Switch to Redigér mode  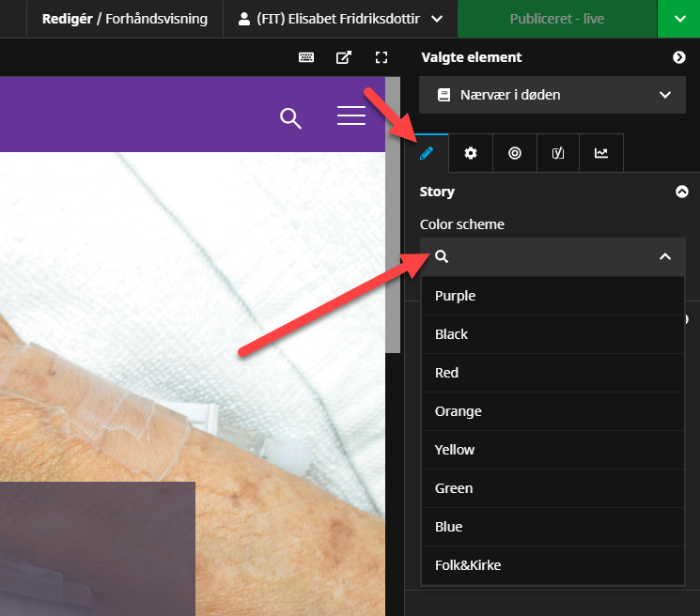point(68,19)
